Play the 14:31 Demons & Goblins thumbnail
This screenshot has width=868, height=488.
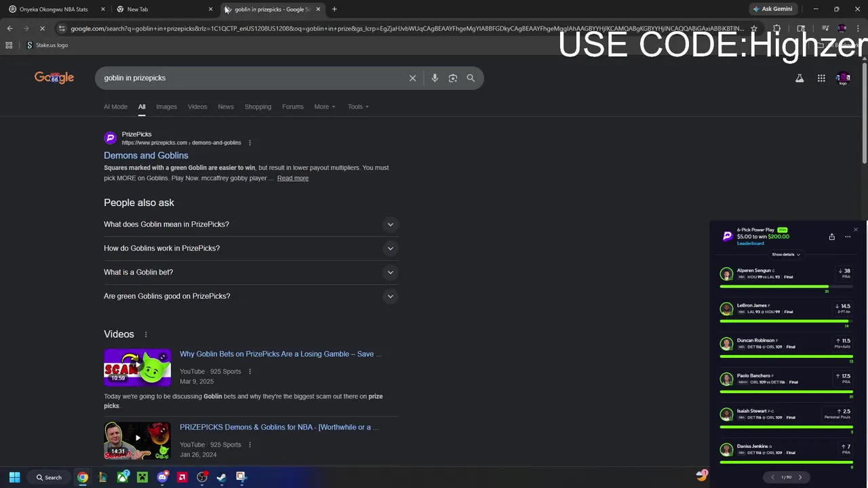(138, 441)
